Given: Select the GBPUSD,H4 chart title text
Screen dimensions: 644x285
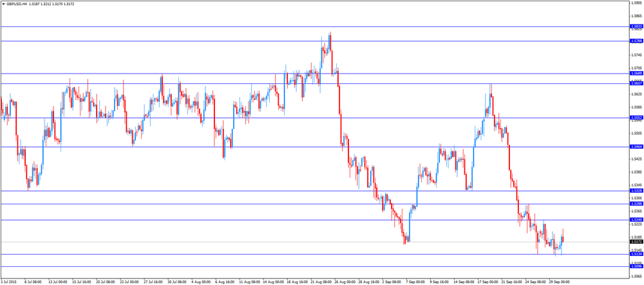Looking at the screenshot, I should (x=15, y=3).
